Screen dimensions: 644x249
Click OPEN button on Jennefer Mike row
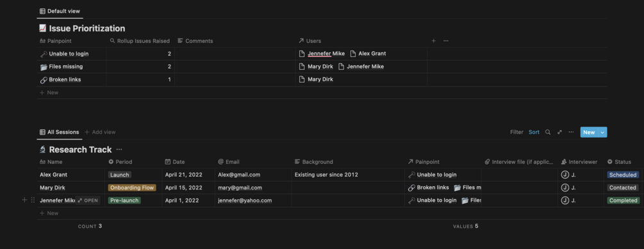point(88,200)
